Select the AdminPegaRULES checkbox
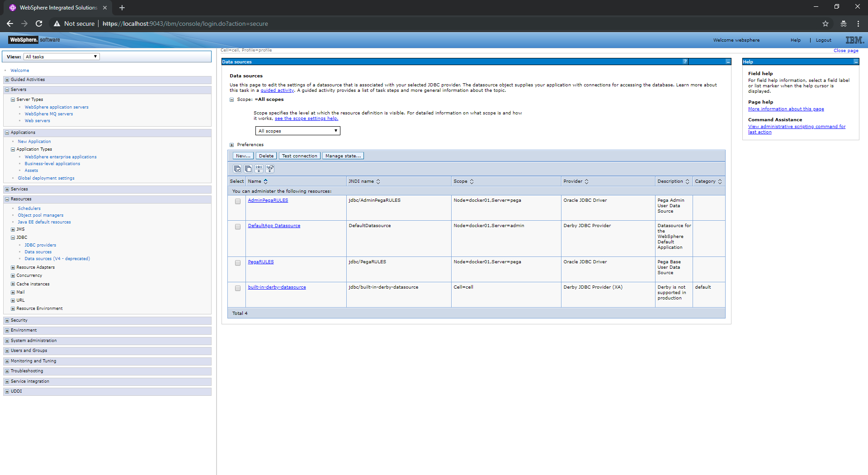The width and height of the screenshot is (868, 475). (238, 201)
